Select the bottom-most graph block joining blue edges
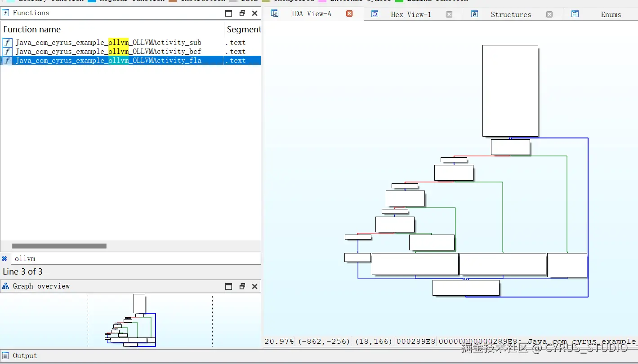This screenshot has height=364, width=638. coord(466,288)
